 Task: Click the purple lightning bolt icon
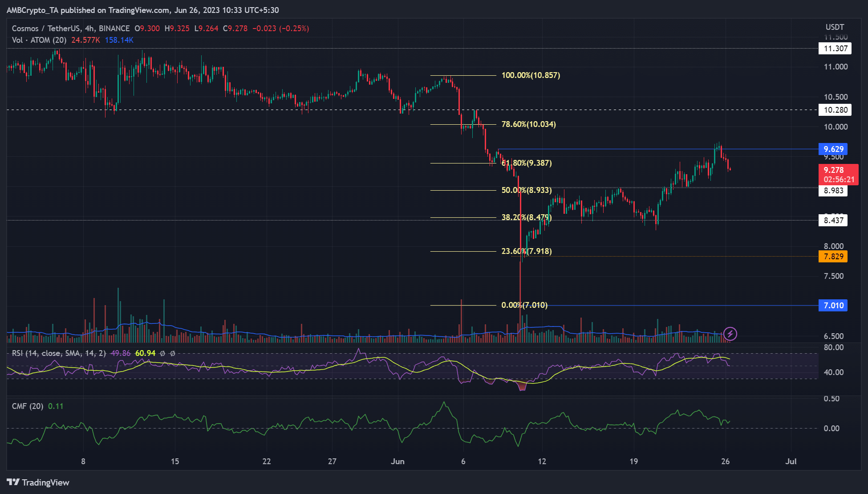click(730, 334)
